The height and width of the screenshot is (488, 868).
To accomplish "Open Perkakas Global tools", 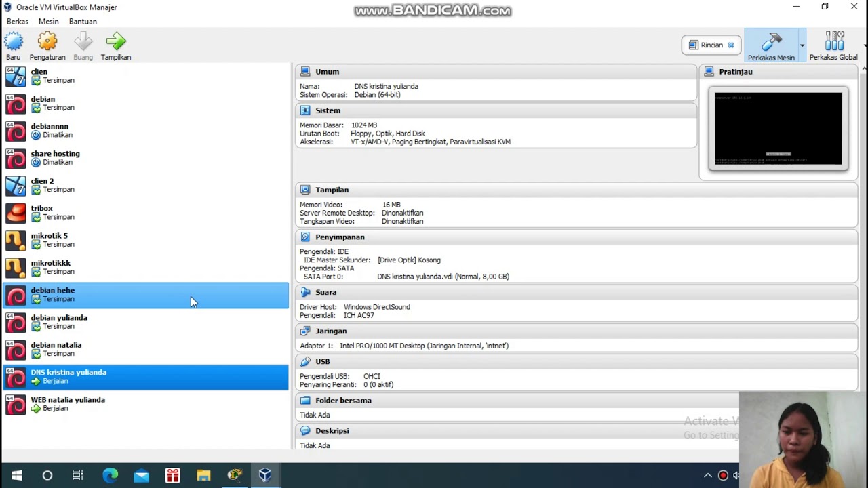I will pyautogui.click(x=834, y=45).
